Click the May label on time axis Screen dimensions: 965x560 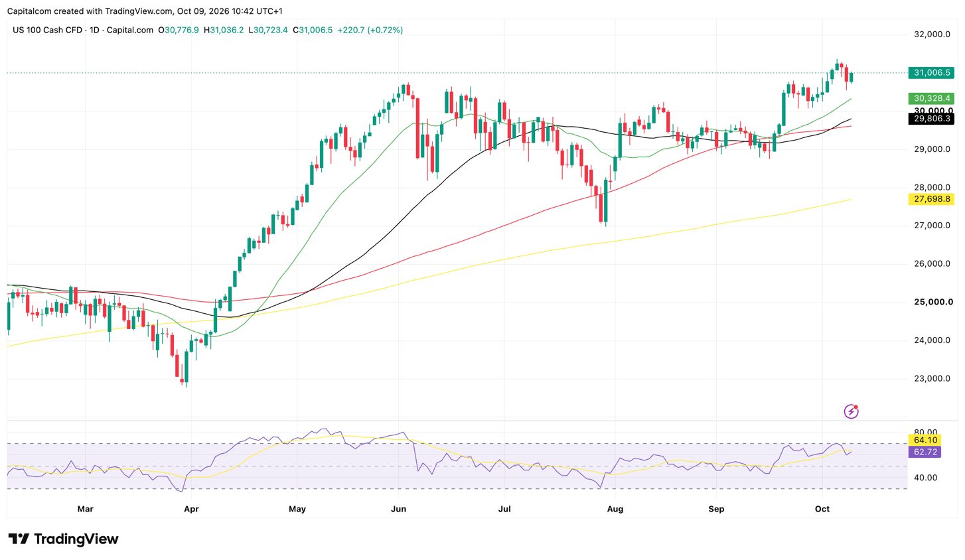(x=297, y=509)
